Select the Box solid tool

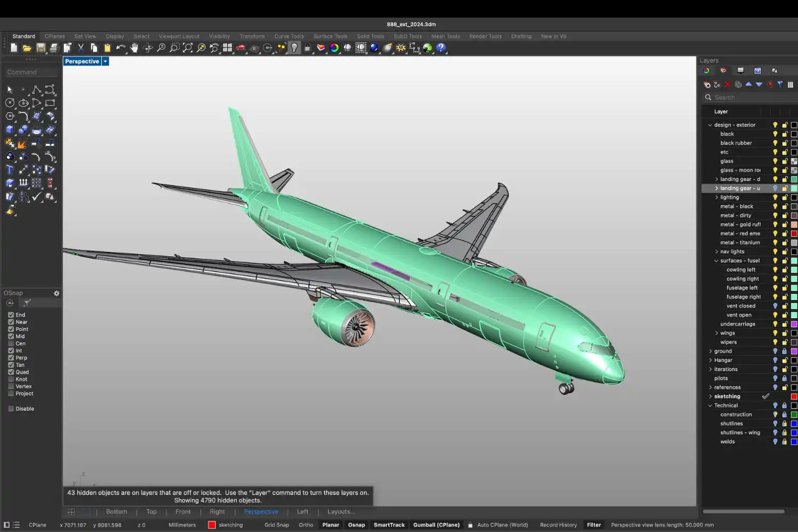[x=10, y=129]
